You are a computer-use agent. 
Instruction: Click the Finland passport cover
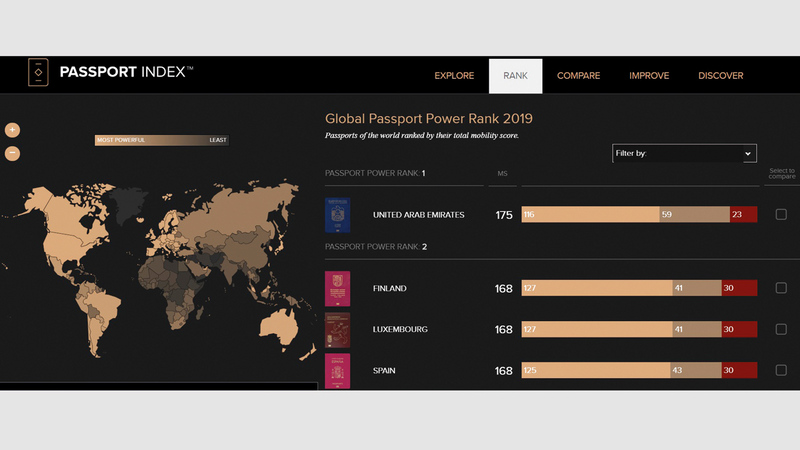338,288
